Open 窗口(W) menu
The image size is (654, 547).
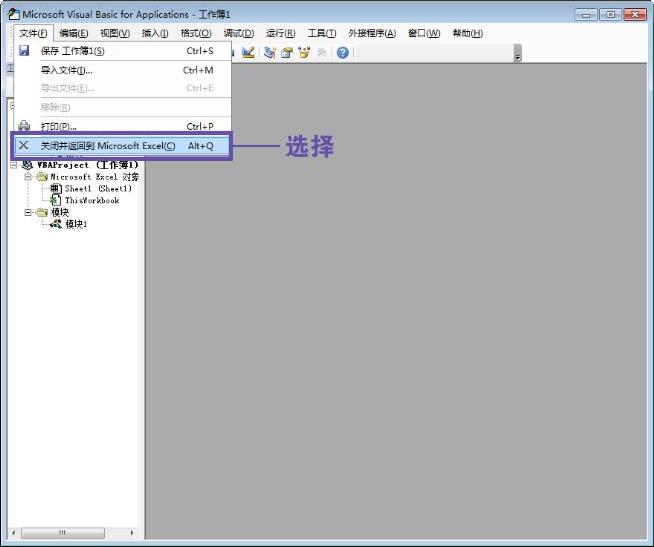pos(424,33)
